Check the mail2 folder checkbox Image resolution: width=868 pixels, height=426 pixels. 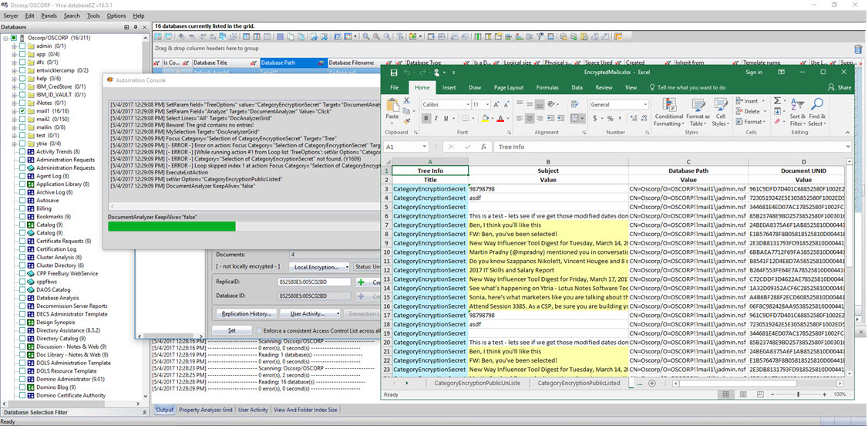22,119
